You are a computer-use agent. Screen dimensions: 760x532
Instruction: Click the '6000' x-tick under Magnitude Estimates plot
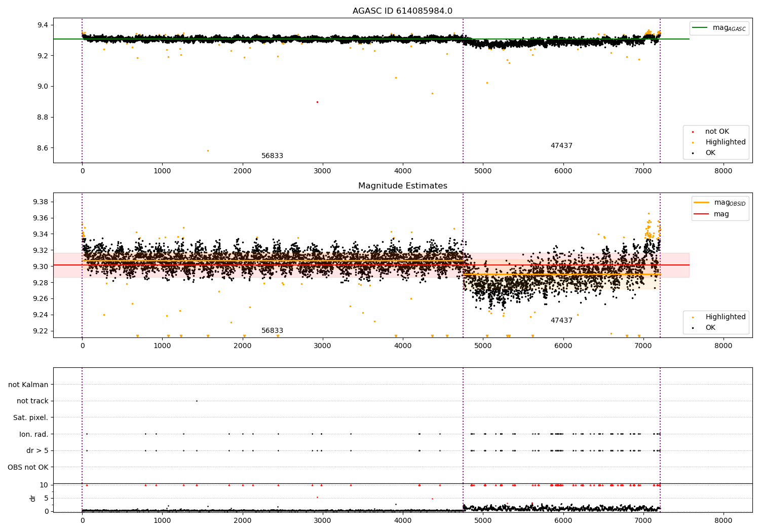point(563,346)
